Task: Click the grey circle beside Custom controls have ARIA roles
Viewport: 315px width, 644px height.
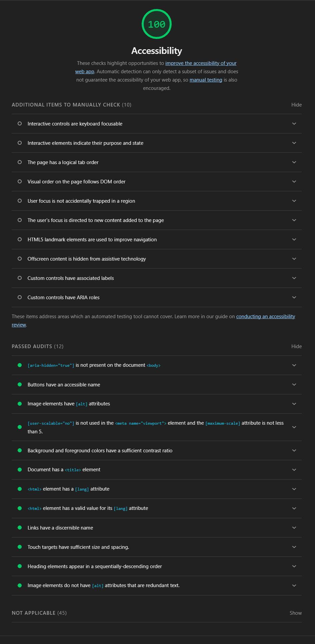Action: tap(20, 297)
